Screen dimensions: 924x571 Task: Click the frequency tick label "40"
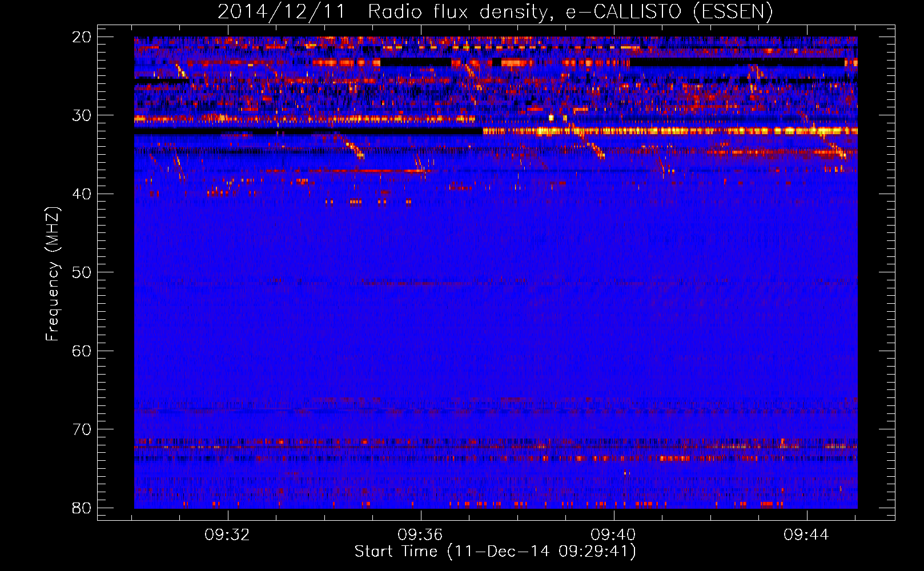[x=82, y=194]
